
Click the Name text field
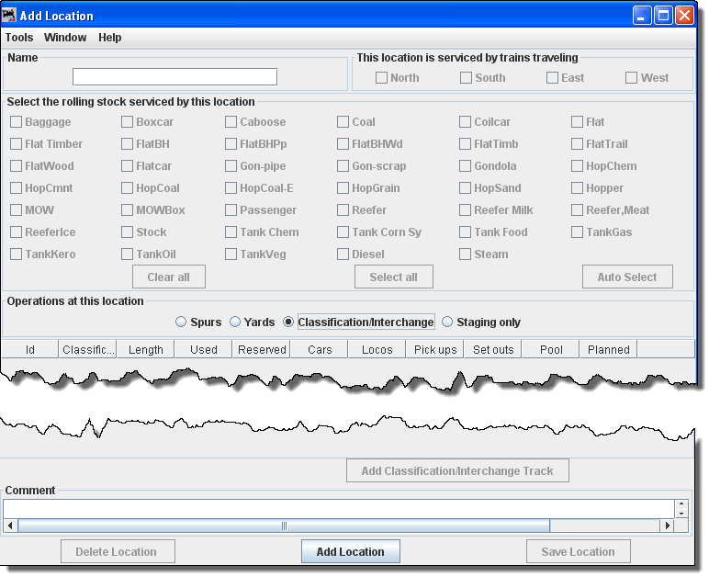[x=174, y=77]
